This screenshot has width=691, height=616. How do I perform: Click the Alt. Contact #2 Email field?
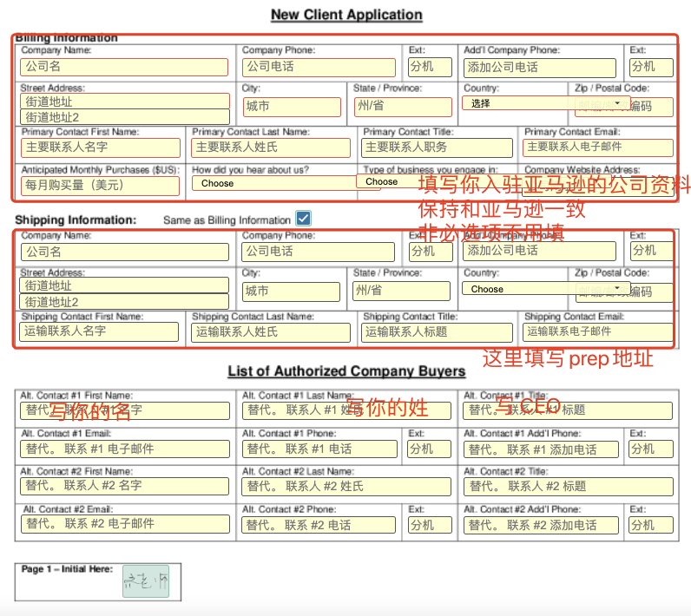pyautogui.click(x=125, y=524)
